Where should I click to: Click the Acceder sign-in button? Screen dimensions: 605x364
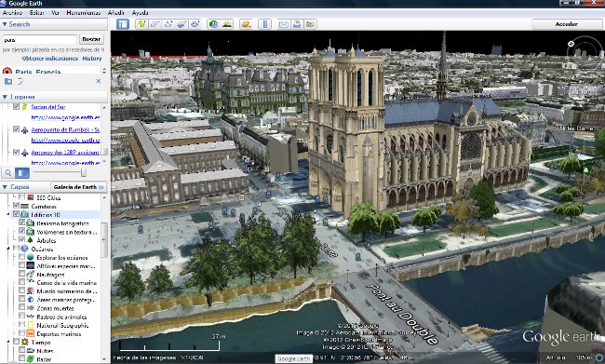pos(566,24)
